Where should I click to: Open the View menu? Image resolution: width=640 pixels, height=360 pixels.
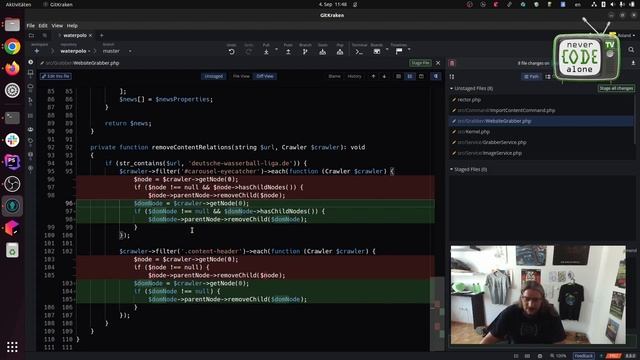57,25
